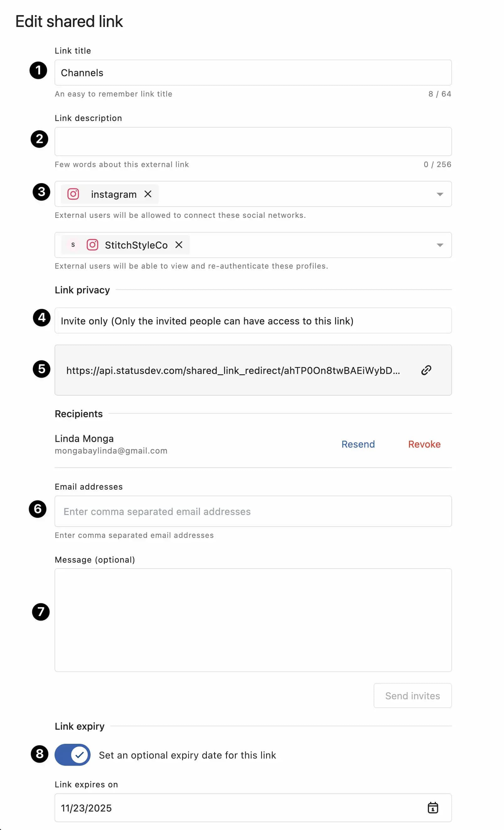Remove the instagram network tag
504x830 pixels.
pos(148,194)
